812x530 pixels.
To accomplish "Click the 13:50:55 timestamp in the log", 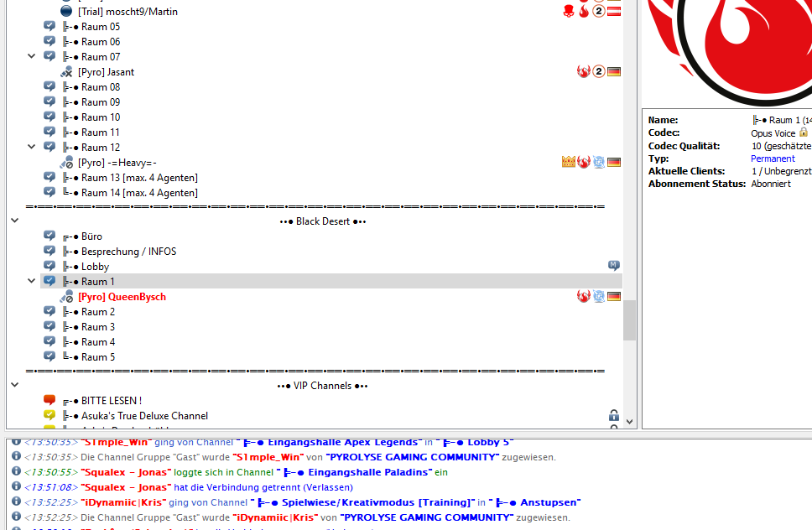I will tap(50, 472).
